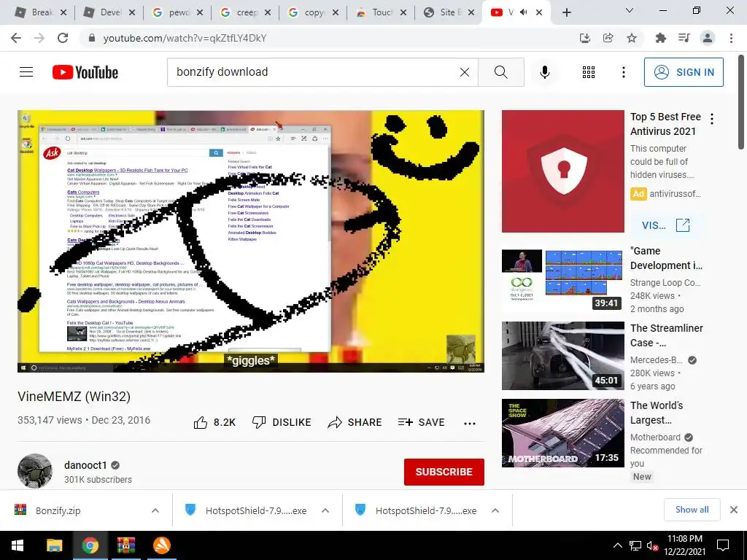Image resolution: width=747 pixels, height=560 pixels.
Task: Save the video to a playlist
Action: (421, 422)
